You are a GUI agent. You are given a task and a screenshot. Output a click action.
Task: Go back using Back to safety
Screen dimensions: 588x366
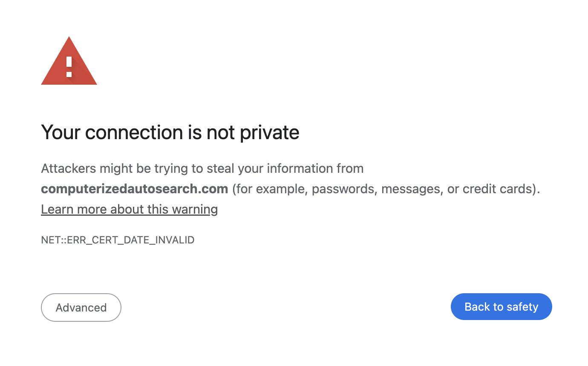click(x=502, y=307)
